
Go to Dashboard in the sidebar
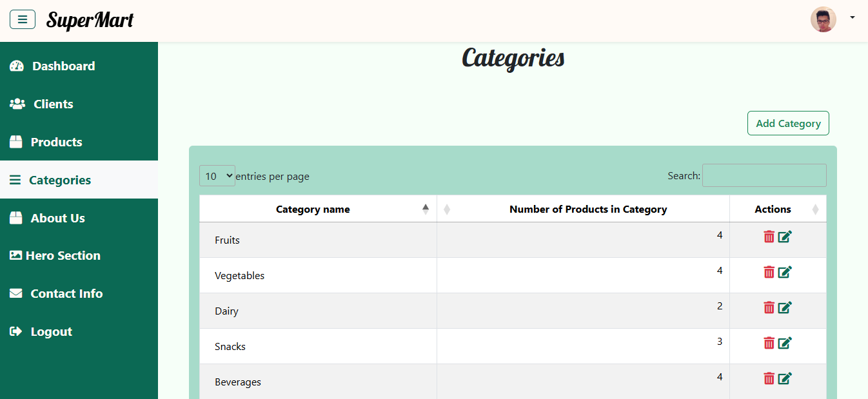click(x=63, y=66)
